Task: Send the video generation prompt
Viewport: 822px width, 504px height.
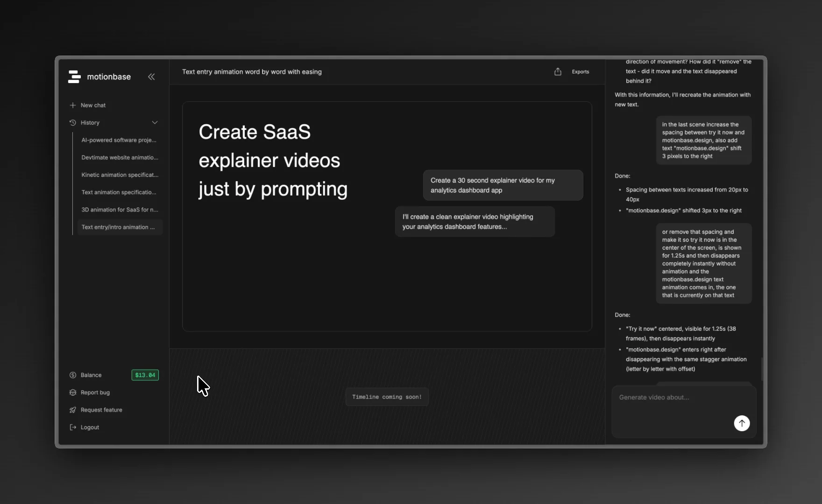Action: (x=742, y=423)
